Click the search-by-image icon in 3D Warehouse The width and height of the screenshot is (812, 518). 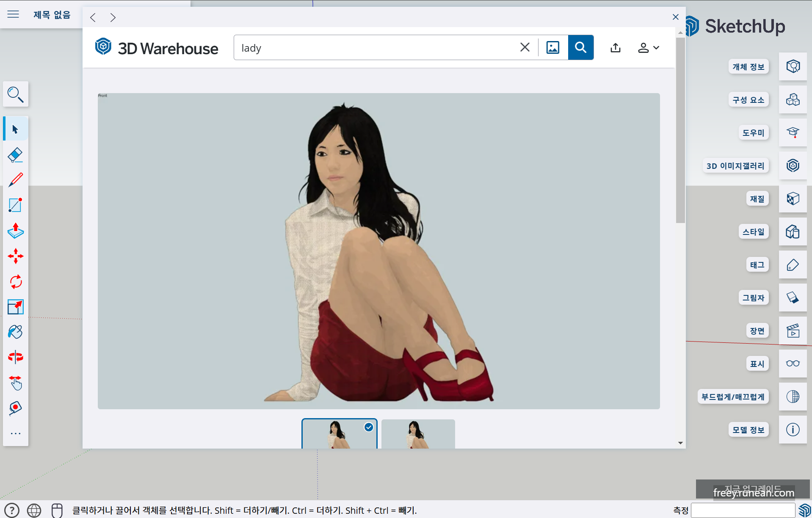[x=553, y=47]
